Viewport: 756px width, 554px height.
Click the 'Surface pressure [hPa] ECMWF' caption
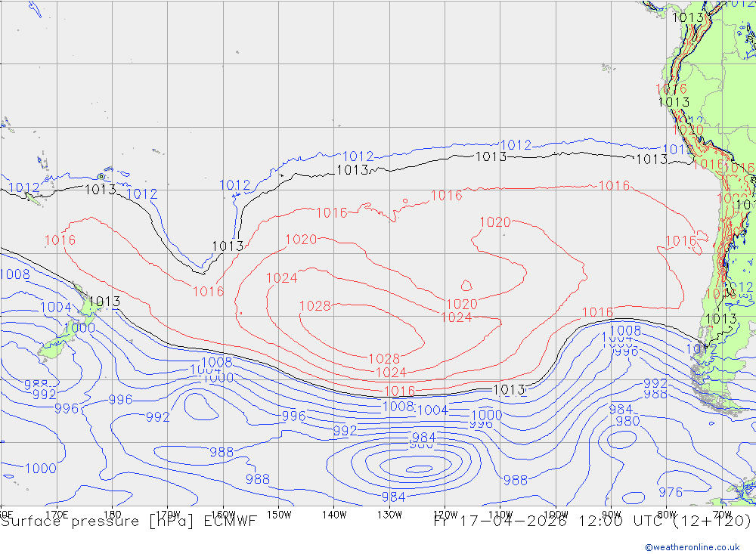coord(129,522)
